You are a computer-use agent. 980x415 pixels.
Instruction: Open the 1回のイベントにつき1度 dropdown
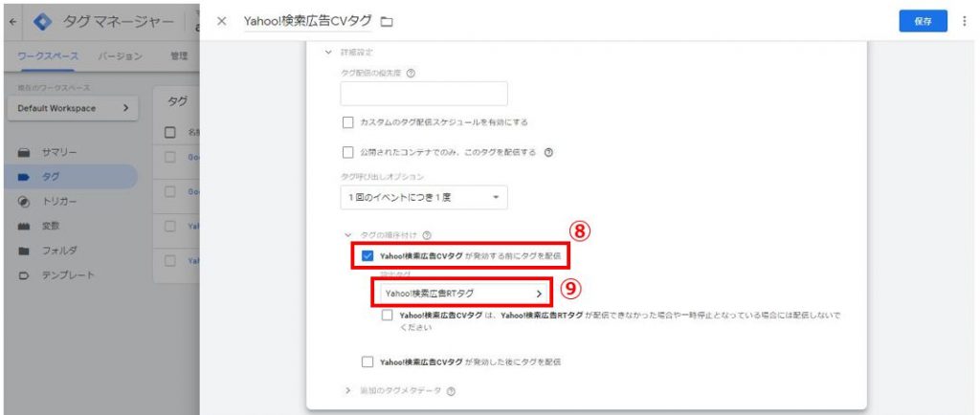[424, 197]
